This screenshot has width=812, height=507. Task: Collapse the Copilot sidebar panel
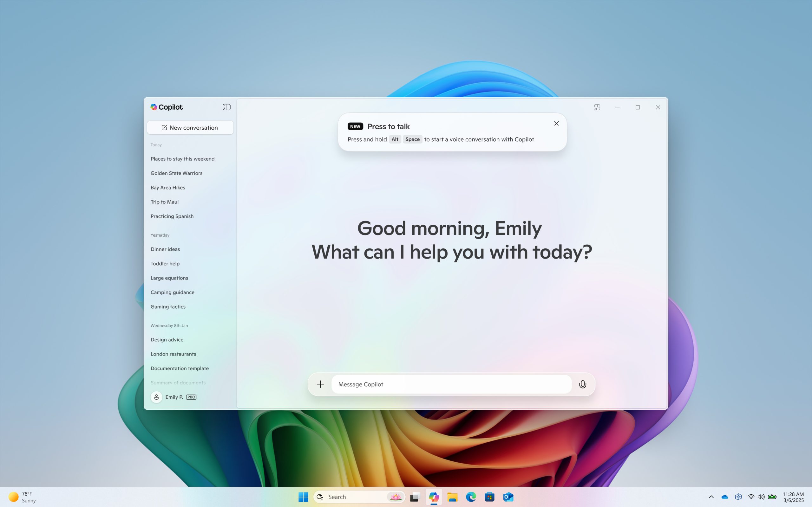tap(226, 107)
